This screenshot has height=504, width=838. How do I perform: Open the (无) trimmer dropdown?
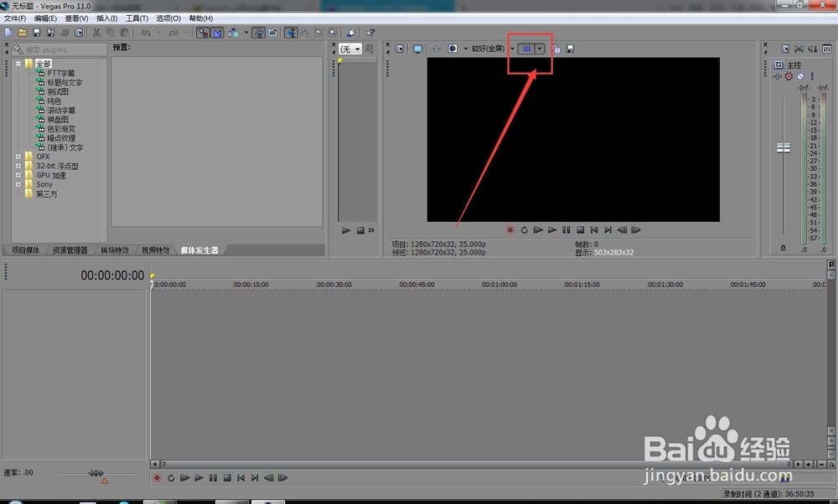coord(350,49)
